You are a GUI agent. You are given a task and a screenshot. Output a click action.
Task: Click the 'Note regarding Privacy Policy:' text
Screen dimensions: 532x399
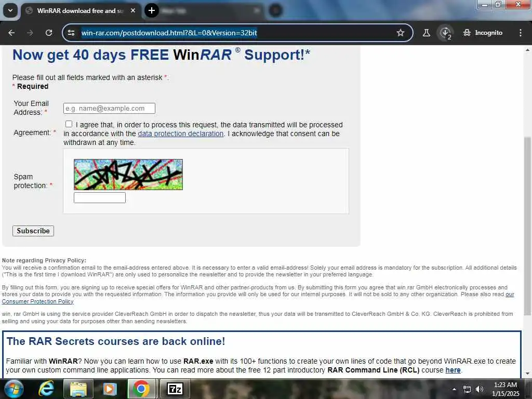point(44,261)
